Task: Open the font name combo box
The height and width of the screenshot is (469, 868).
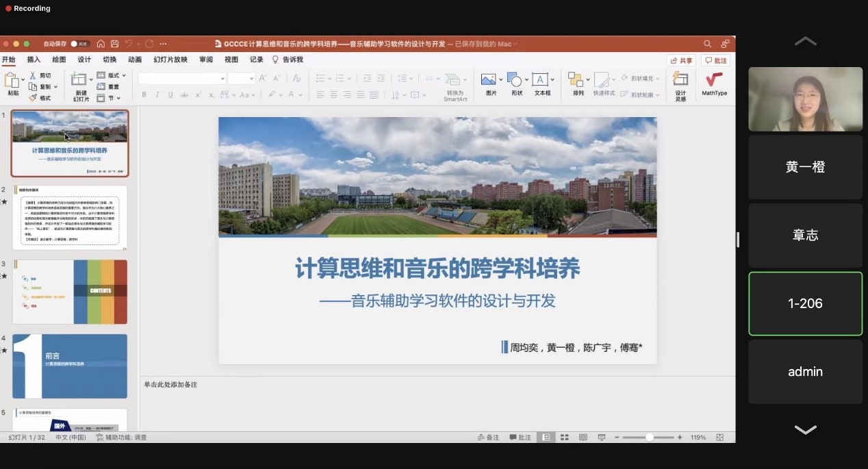Action: coord(182,79)
